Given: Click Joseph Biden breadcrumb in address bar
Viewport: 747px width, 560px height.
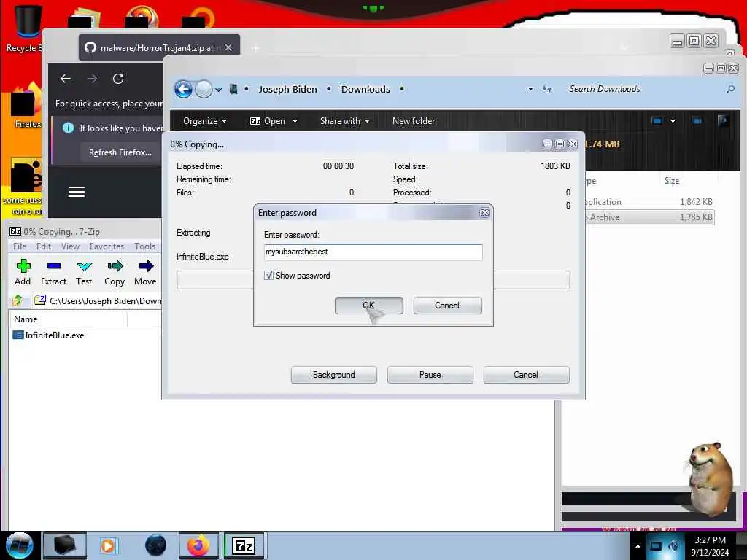Looking at the screenshot, I should tap(287, 89).
